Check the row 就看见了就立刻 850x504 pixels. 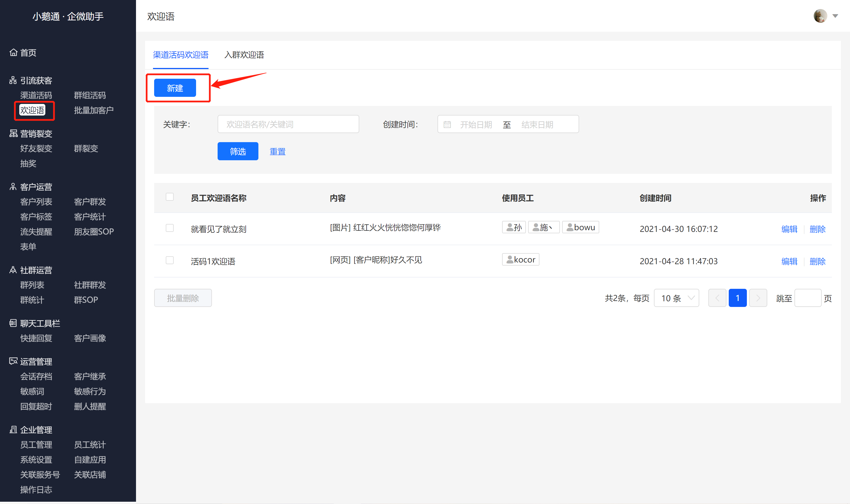[x=170, y=228]
